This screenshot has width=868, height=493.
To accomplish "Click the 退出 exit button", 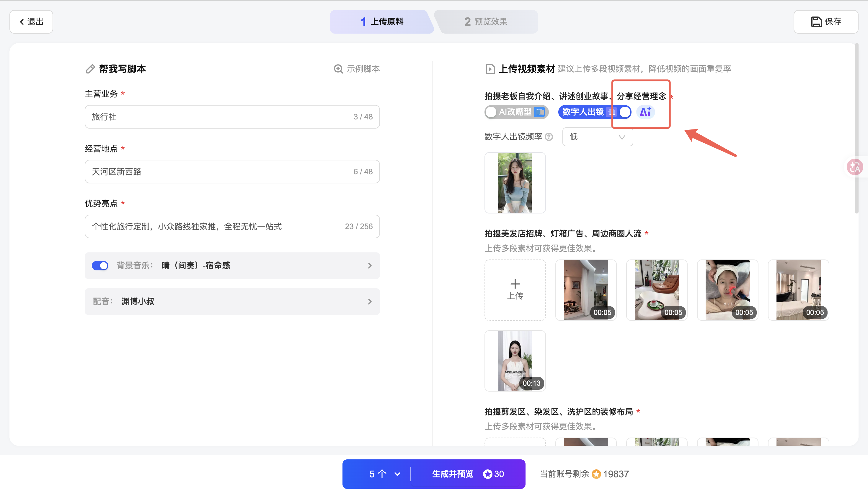I will [31, 22].
